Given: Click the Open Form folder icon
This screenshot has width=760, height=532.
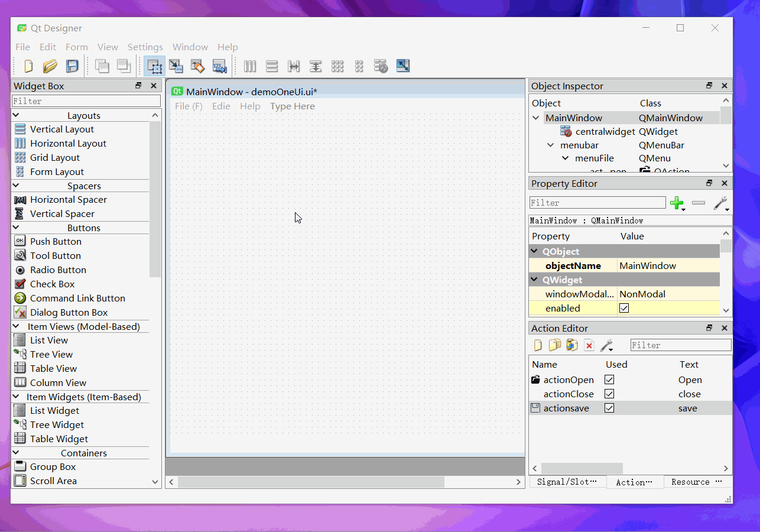Looking at the screenshot, I should [x=50, y=66].
